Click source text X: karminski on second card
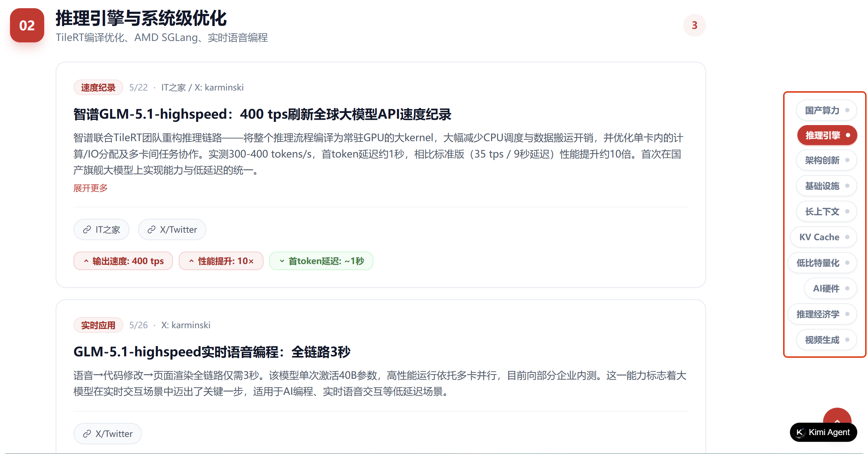868x454 pixels. pyautogui.click(x=186, y=325)
